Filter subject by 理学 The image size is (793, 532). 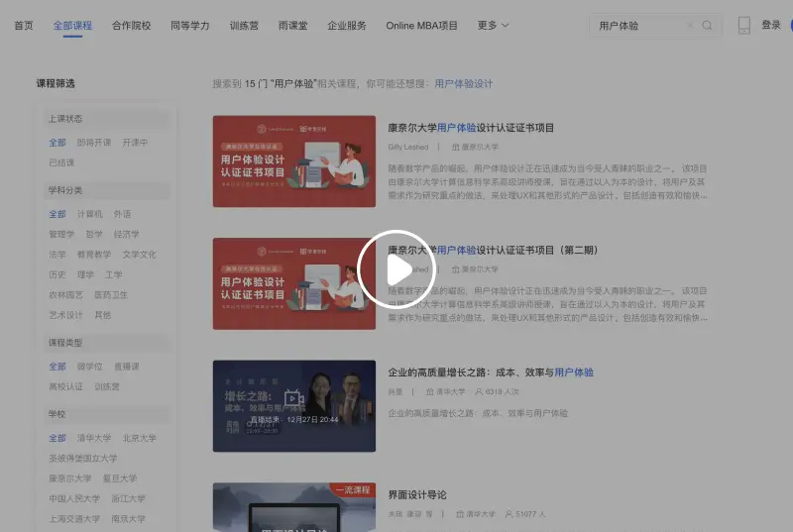point(85,274)
